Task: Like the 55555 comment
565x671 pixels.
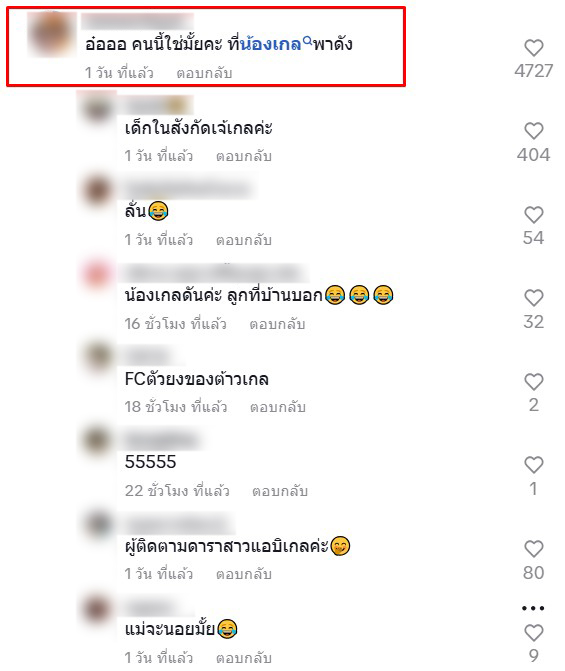Action: (533, 465)
